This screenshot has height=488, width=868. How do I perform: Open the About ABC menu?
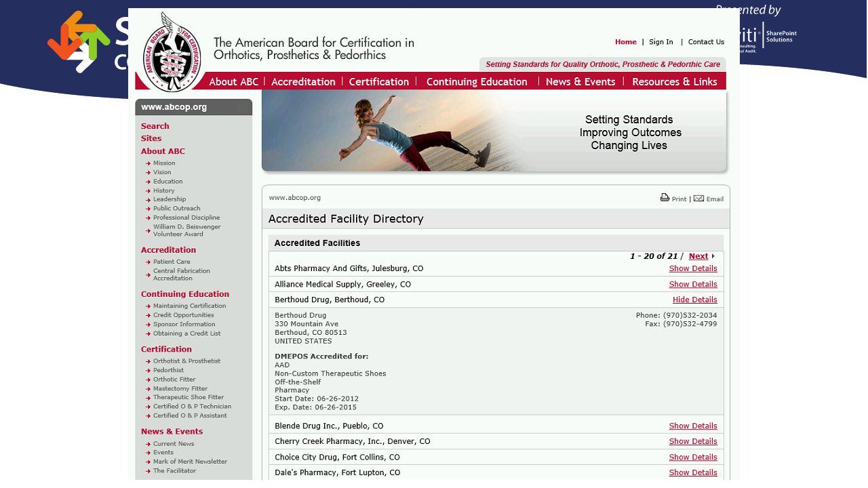(233, 81)
